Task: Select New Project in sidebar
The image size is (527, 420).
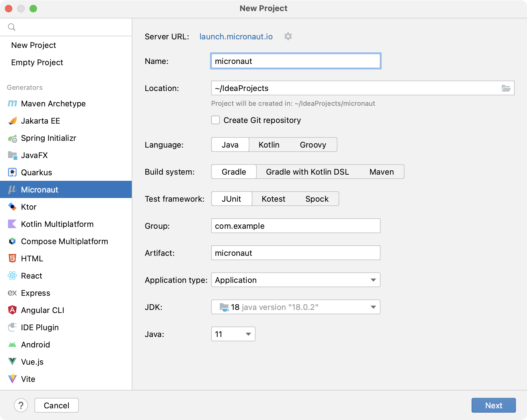Action: [66, 45]
